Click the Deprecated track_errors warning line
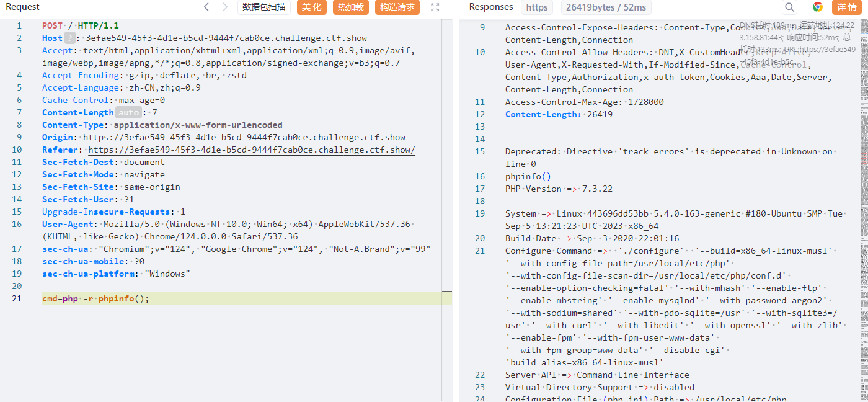This screenshot has height=402, width=868. click(x=670, y=158)
